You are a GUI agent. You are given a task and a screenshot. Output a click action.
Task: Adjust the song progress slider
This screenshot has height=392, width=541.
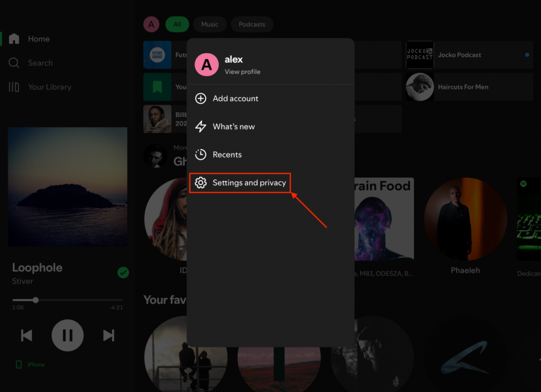[x=35, y=300]
